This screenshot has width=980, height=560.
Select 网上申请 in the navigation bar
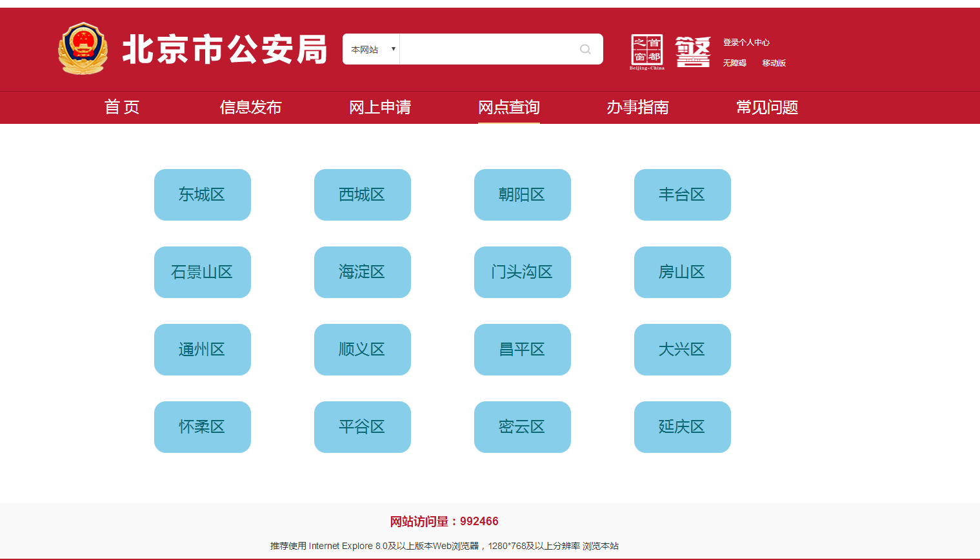[380, 107]
